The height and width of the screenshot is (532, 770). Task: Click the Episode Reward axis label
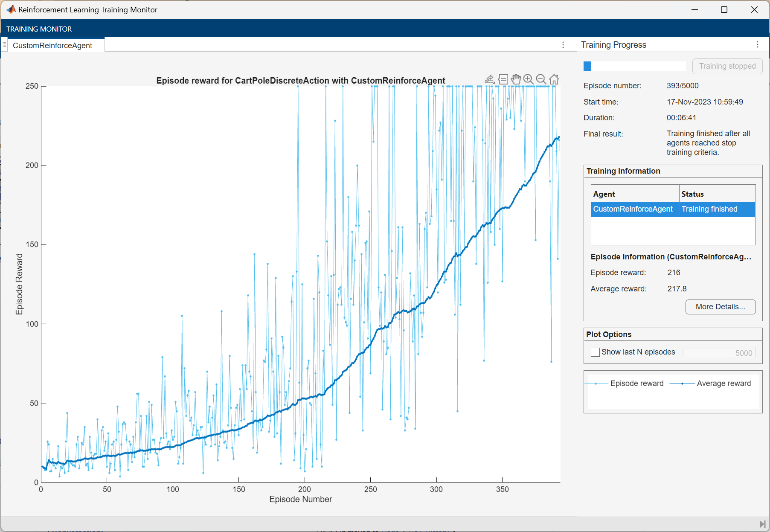coord(19,284)
